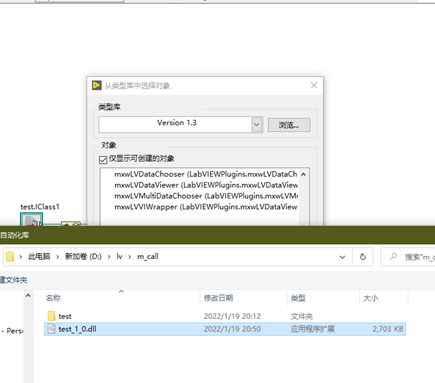This screenshot has height=383, width=435.
Task: Click the new folder toolbar button
Action: click(x=13, y=280)
